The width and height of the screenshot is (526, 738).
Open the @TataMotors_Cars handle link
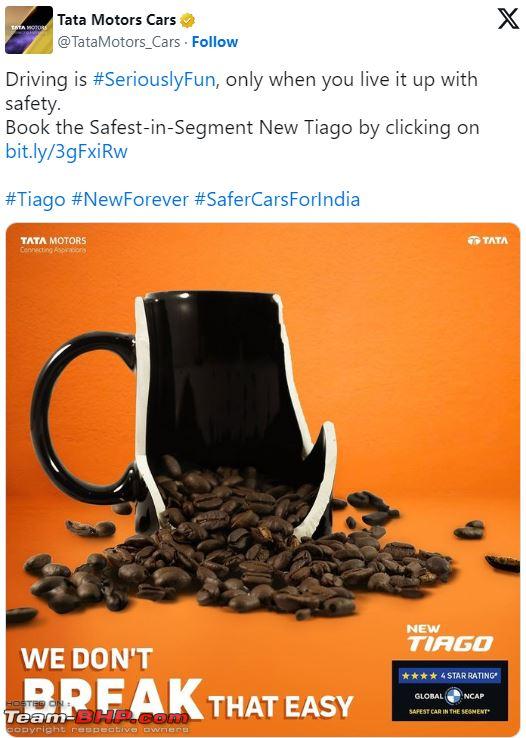click(119, 42)
